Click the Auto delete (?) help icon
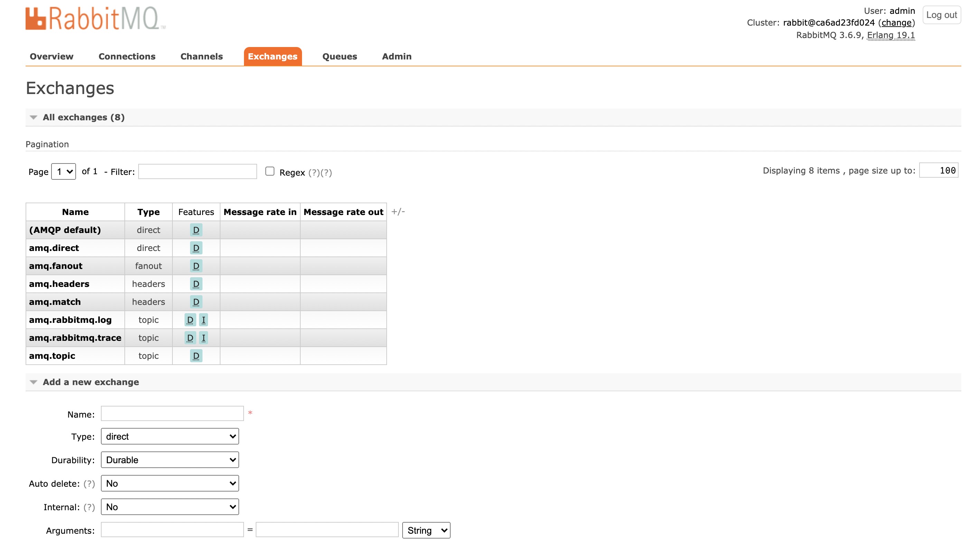This screenshot has width=980, height=542. [x=89, y=483]
